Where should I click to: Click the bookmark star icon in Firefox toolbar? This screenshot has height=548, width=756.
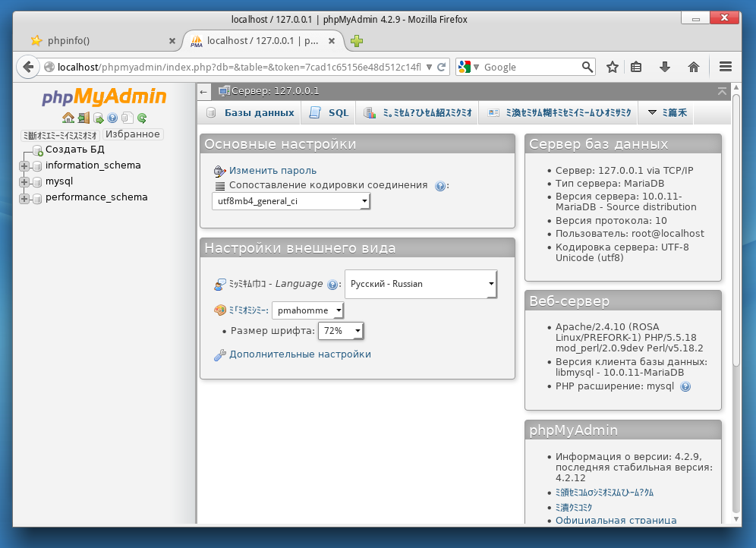[613, 67]
